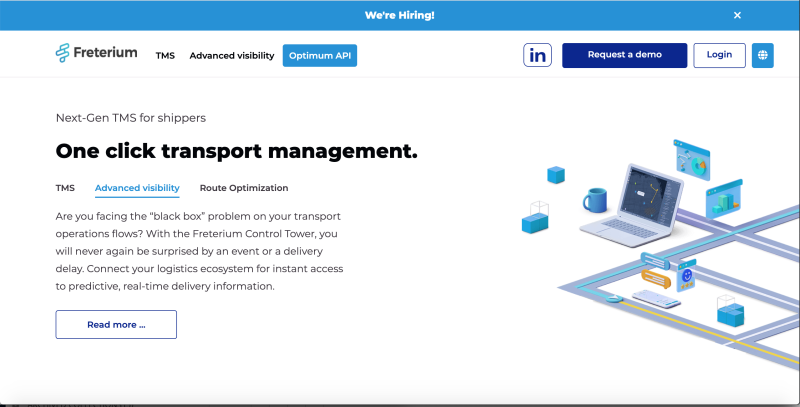The height and width of the screenshot is (407, 800).
Task: Dismiss the We're Hiring banner
Action: coord(737,15)
